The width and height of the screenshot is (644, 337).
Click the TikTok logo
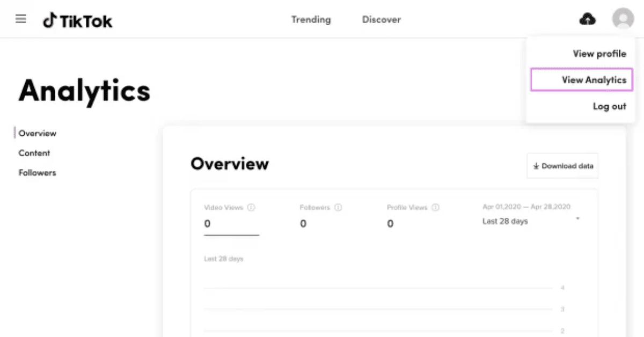click(78, 20)
